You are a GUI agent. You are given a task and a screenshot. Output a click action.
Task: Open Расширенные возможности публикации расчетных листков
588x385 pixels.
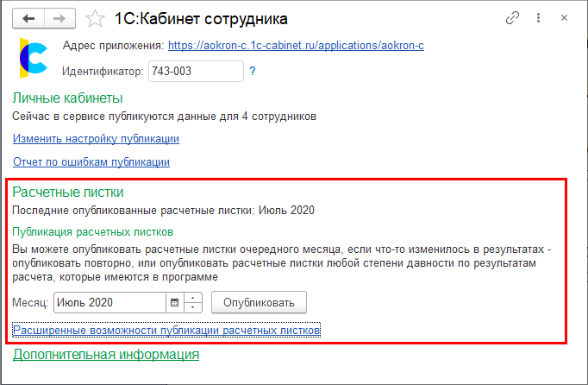[166, 330]
